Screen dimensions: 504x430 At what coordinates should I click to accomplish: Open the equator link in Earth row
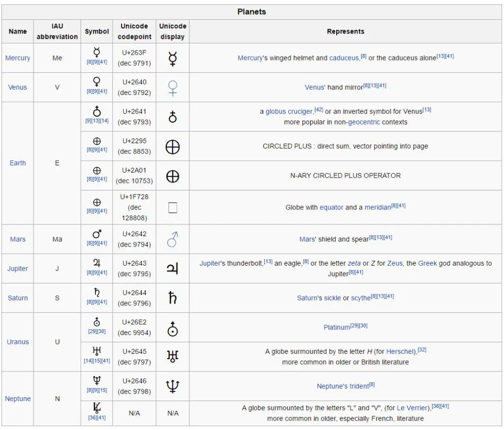(331, 208)
